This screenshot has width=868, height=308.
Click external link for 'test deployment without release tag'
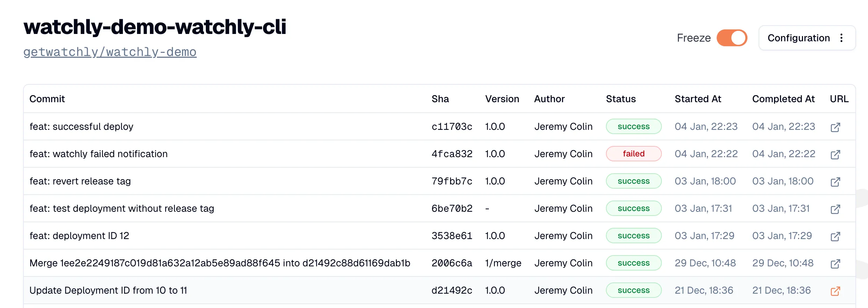coord(836,209)
